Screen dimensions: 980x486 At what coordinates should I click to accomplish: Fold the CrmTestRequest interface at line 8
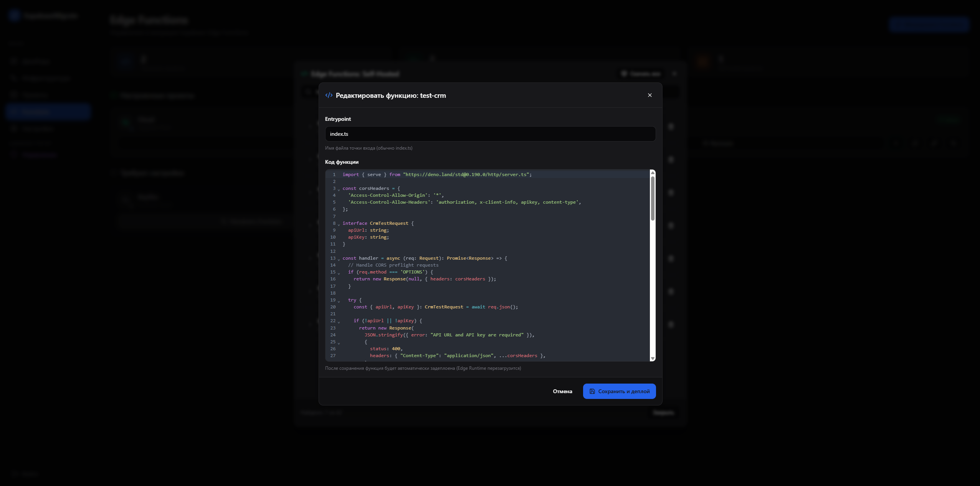(339, 224)
